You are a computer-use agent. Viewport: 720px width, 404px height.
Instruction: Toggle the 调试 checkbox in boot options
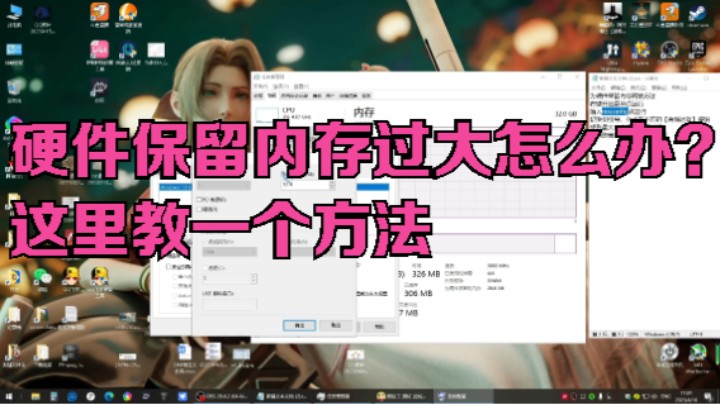[199, 209]
